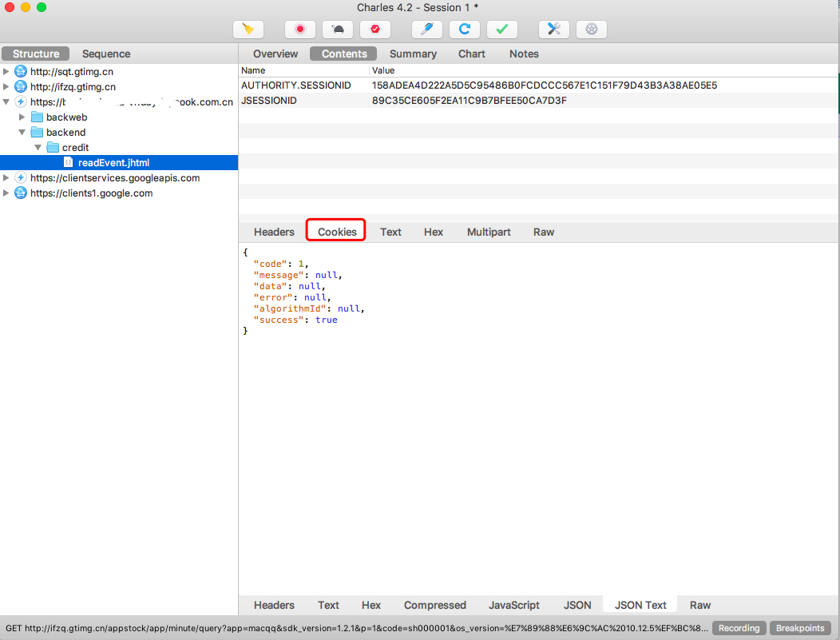Select https://clients1.google.com in the tree
Screen dimensions: 840x640
click(92, 193)
